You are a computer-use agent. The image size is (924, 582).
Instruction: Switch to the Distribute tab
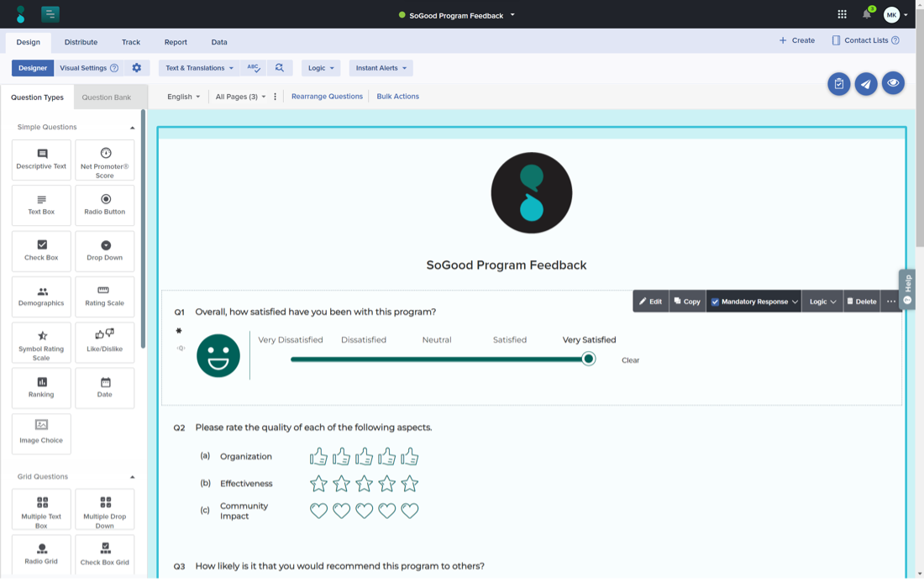(81, 42)
